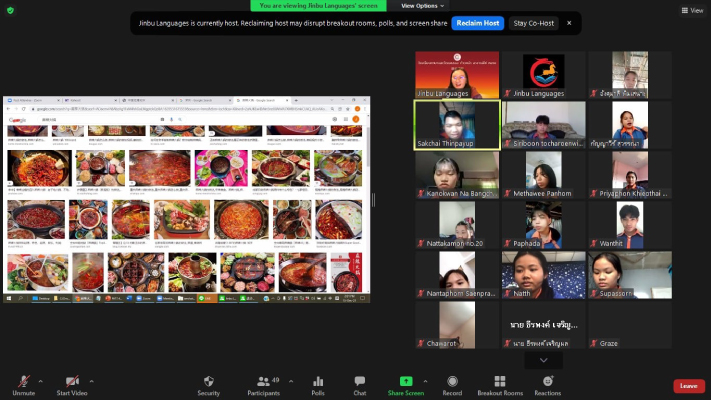Click the Reclaim Host button
The width and height of the screenshot is (711, 400).
click(x=477, y=23)
